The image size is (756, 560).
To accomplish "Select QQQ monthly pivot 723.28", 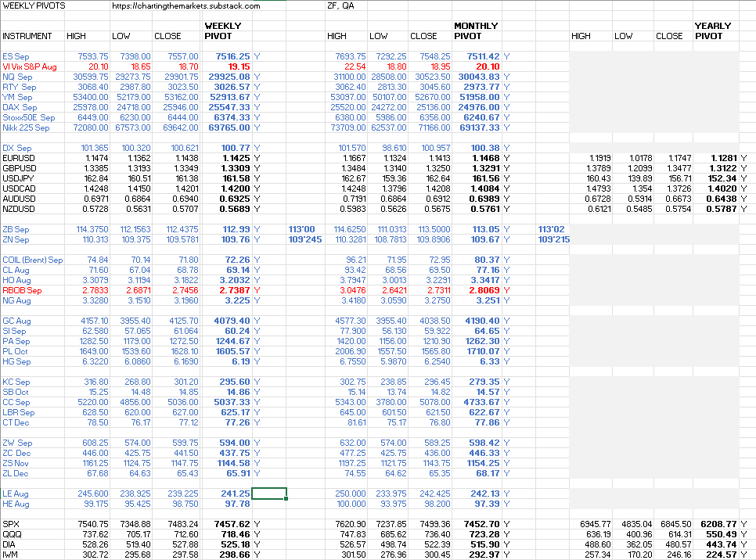I will tap(484, 534).
